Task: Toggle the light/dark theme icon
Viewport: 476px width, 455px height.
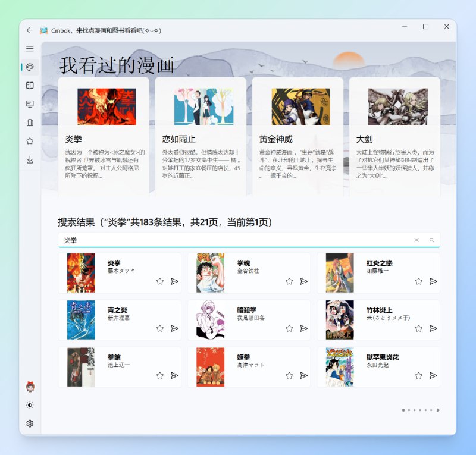Action: [x=30, y=405]
